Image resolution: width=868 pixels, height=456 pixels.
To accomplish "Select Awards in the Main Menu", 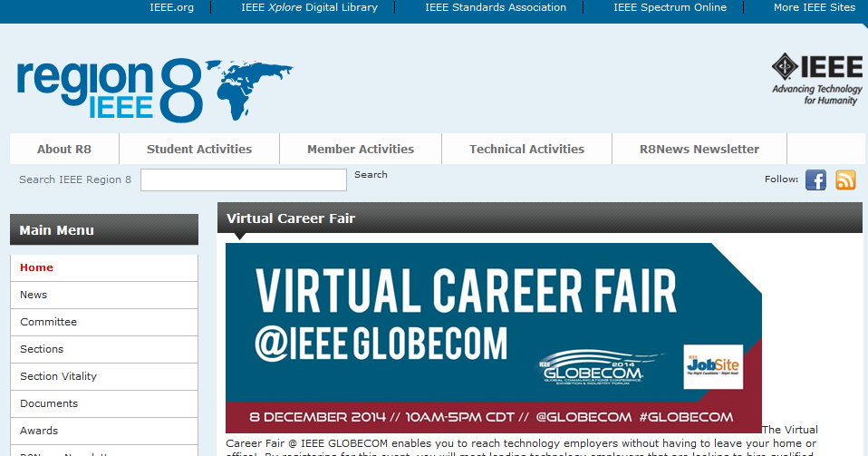I will (x=104, y=431).
